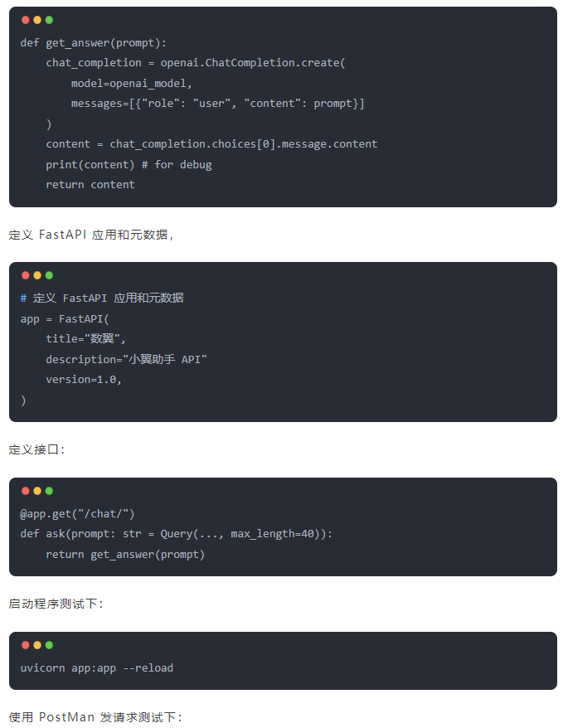The width and height of the screenshot is (563, 728).
Task: Click the red dot on the uvicorn code block
Action: pyautogui.click(x=26, y=645)
